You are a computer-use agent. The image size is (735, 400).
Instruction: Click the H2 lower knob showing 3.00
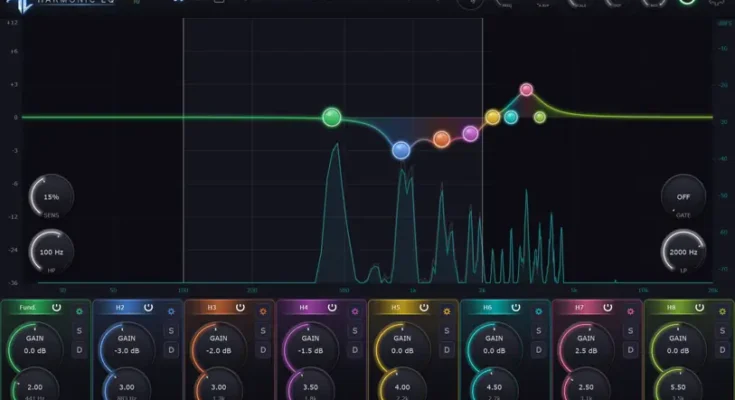coord(127,386)
